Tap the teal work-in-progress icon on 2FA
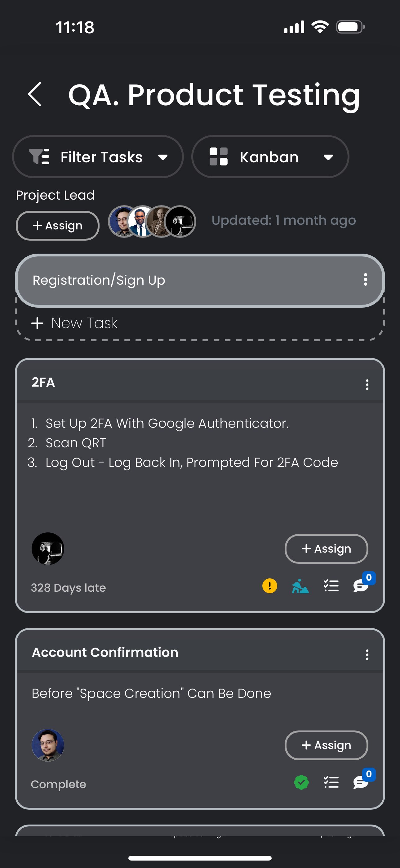 (x=300, y=585)
